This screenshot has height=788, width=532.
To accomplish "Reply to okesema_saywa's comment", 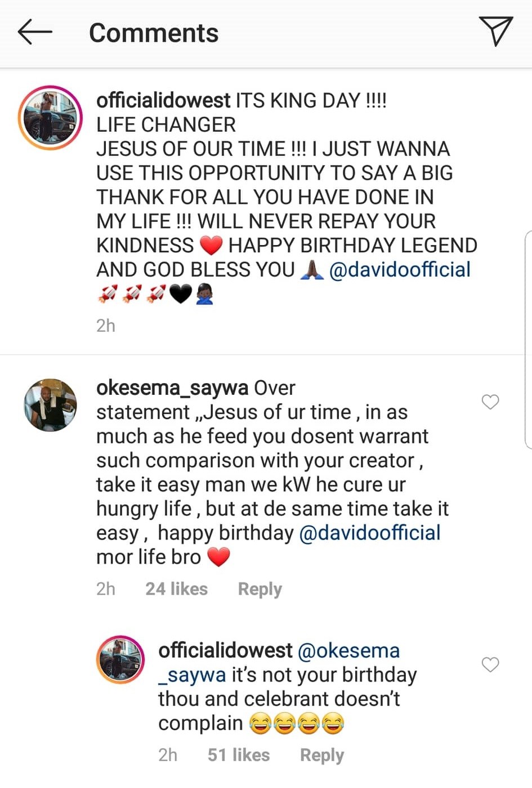I will (x=260, y=589).
